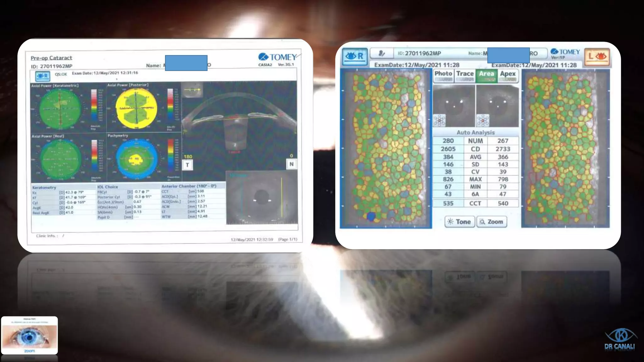This screenshot has height=362, width=644.
Task: Click the N nasal marker box
Action: (x=291, y=164)
